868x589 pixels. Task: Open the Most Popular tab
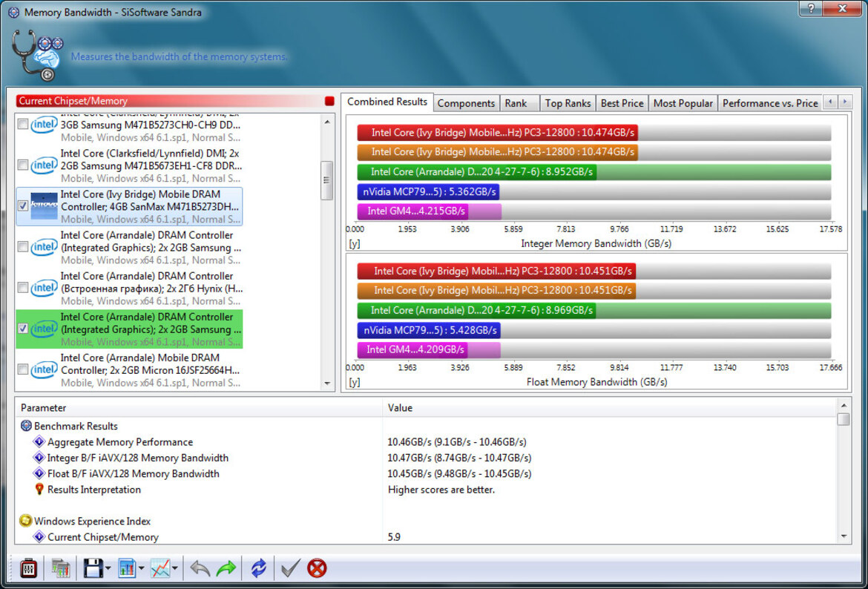coord(683,104)
